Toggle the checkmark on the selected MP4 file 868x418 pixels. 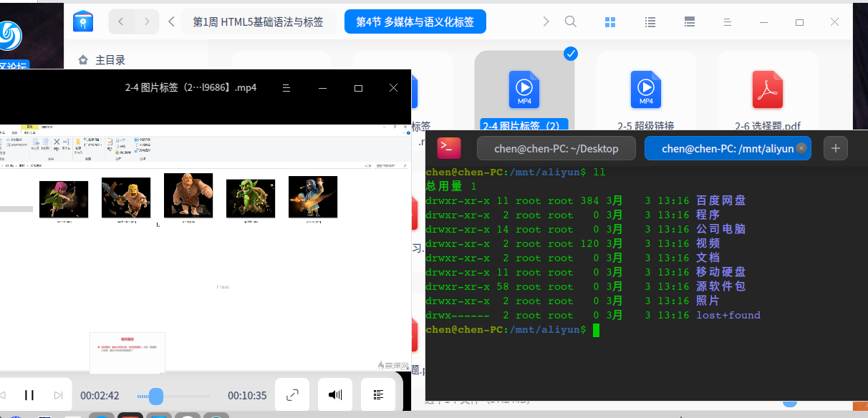(571, 53)
